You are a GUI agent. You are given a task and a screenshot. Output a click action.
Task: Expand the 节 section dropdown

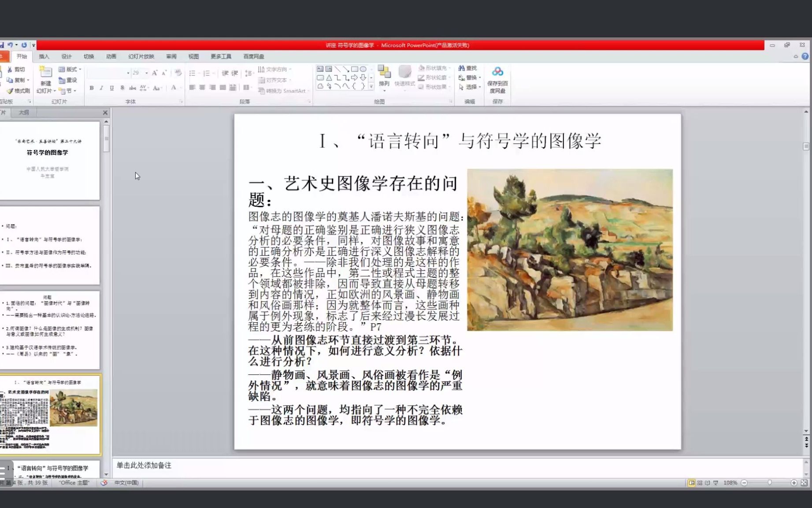click(x=68, y=91)
